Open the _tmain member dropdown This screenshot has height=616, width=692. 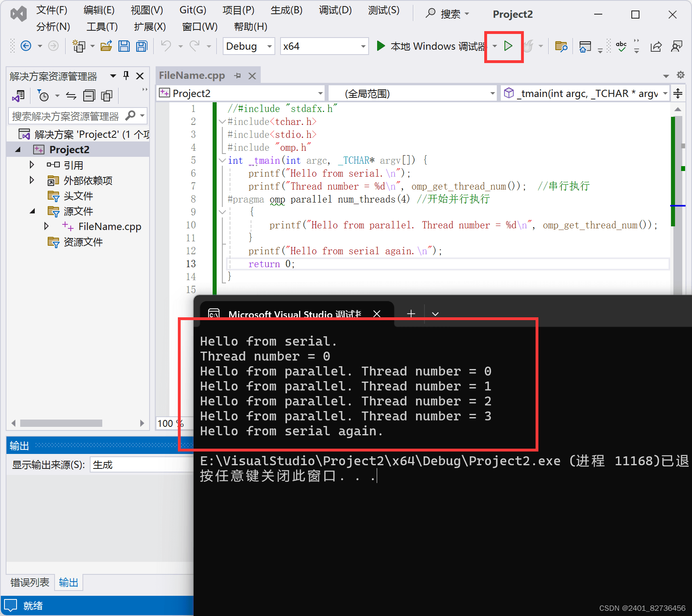coord(585,93)
